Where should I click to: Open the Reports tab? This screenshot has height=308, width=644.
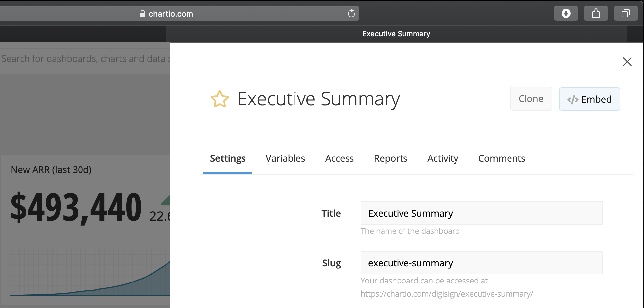tap(391, 159)
